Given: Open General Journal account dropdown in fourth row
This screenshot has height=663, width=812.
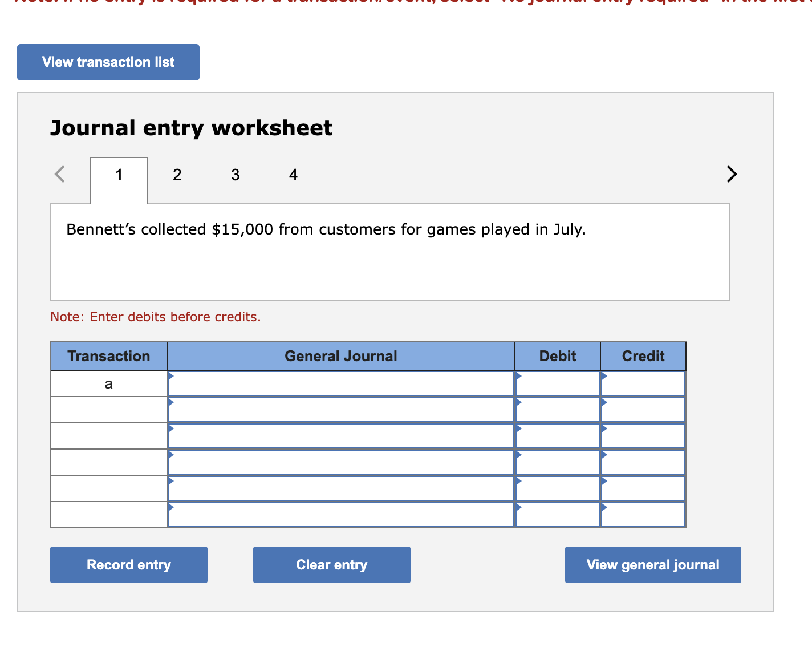Looking at the screenshot, I should pos(341,462).
